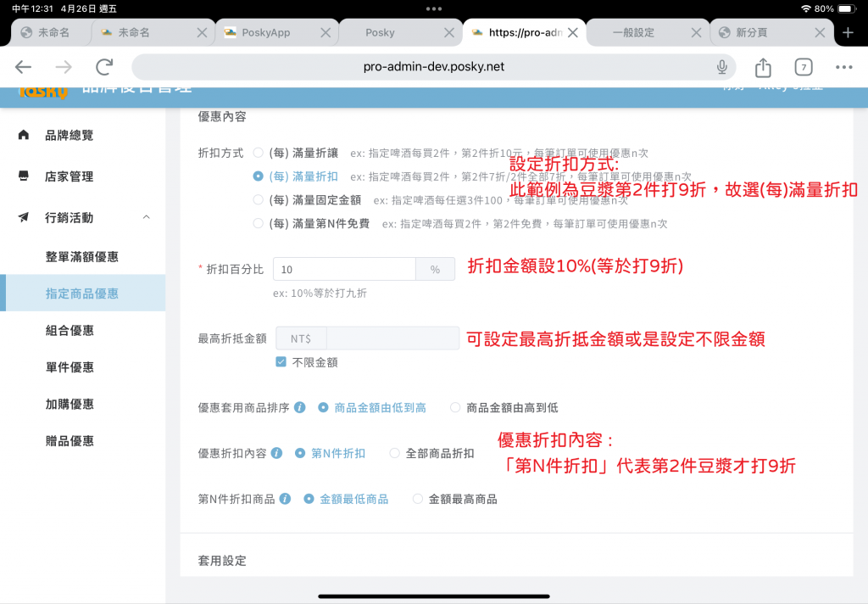Click the 優惠內容 section heading
This screenshot has width=868, height=604.
pos(222,116)
